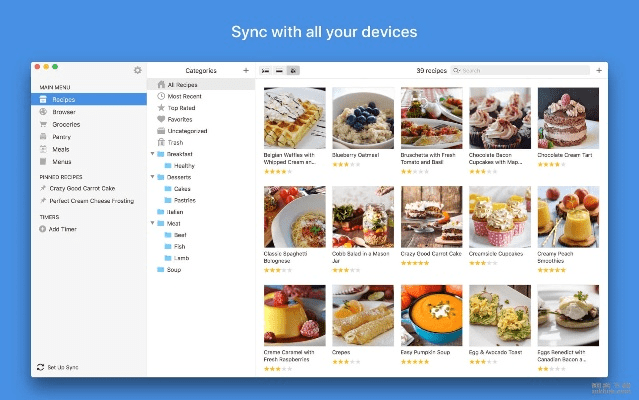Collapse the Desserts folder triangle

point(152,177)
